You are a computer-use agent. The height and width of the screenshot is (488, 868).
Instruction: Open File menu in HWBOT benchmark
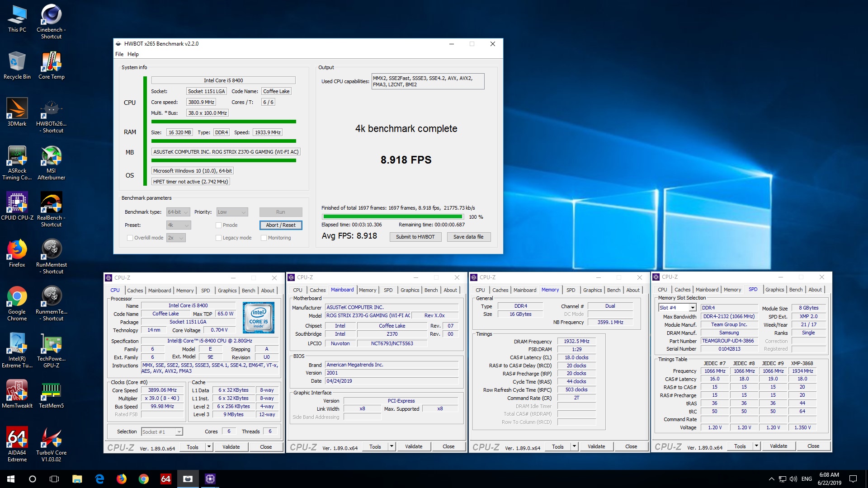coord(119,54)
